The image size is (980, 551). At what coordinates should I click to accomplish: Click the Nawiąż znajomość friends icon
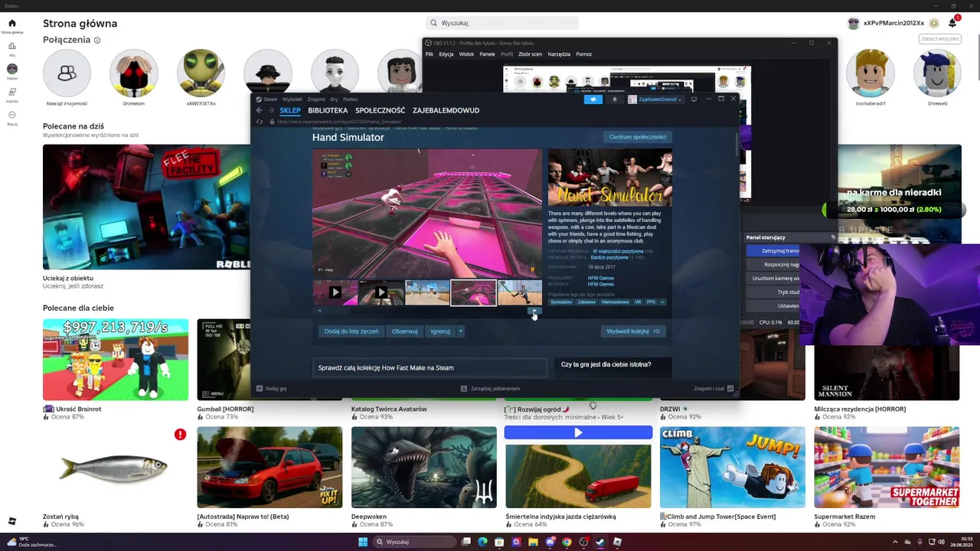[67, 73]
